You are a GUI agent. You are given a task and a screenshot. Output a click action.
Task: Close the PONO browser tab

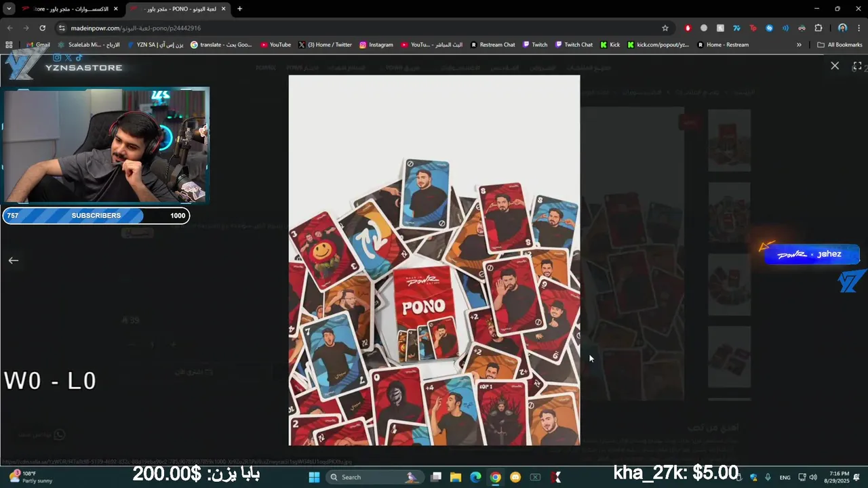[223, 9]
